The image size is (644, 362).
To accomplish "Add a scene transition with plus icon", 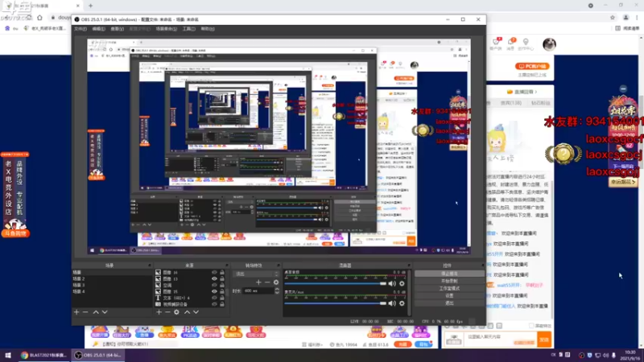I will pyautogui.click(x=258, y=282).
